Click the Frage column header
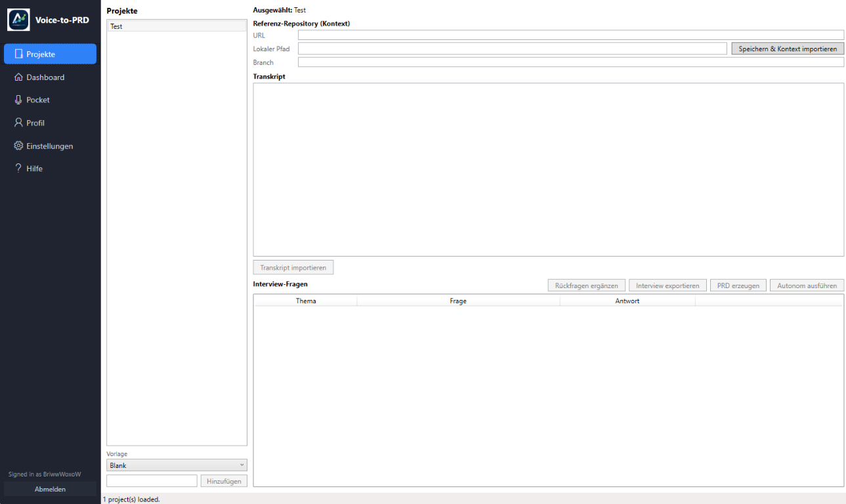846x504 pixels. (458, 301)
